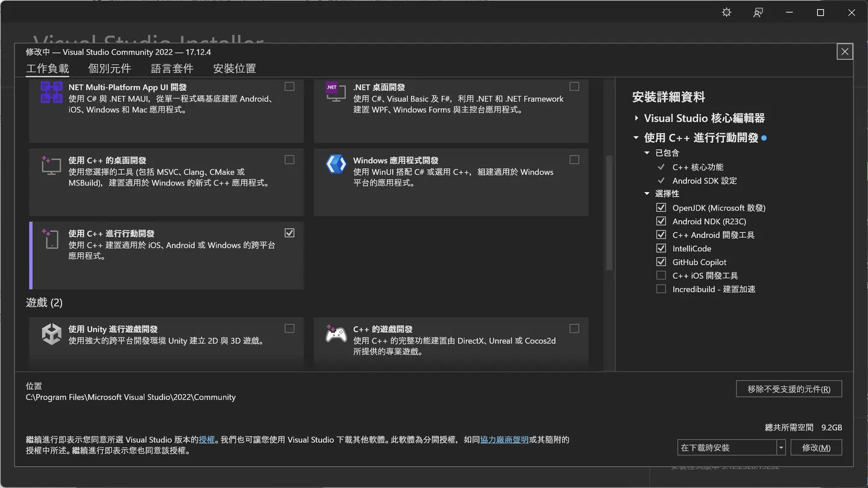Click the .NET Multi-Platform App UI workload icon

coord(51,93)
